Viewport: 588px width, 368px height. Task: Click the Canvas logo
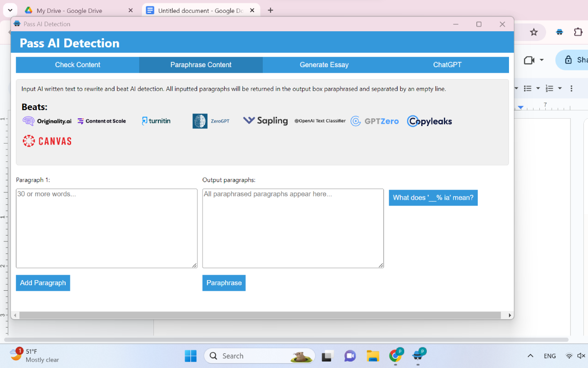47,141
